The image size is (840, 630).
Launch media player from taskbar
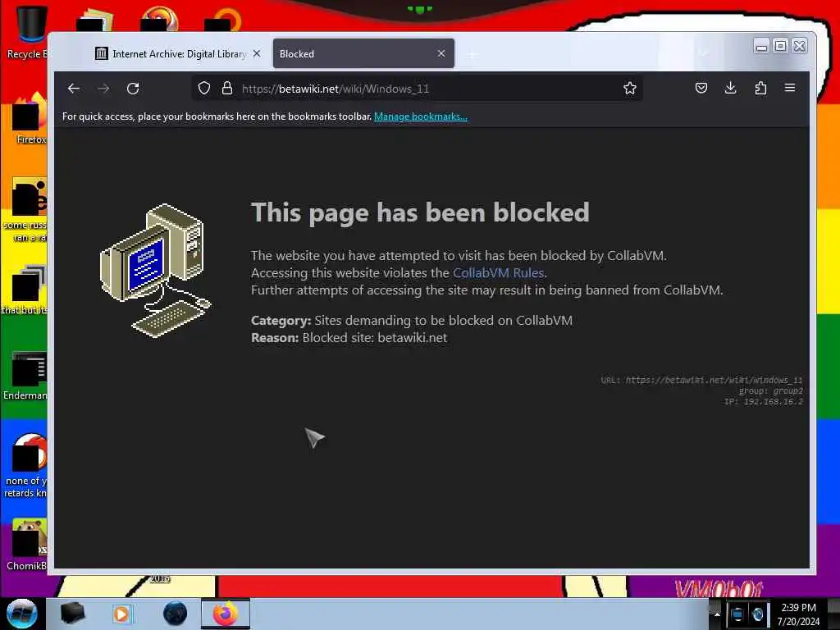[121, 614]
